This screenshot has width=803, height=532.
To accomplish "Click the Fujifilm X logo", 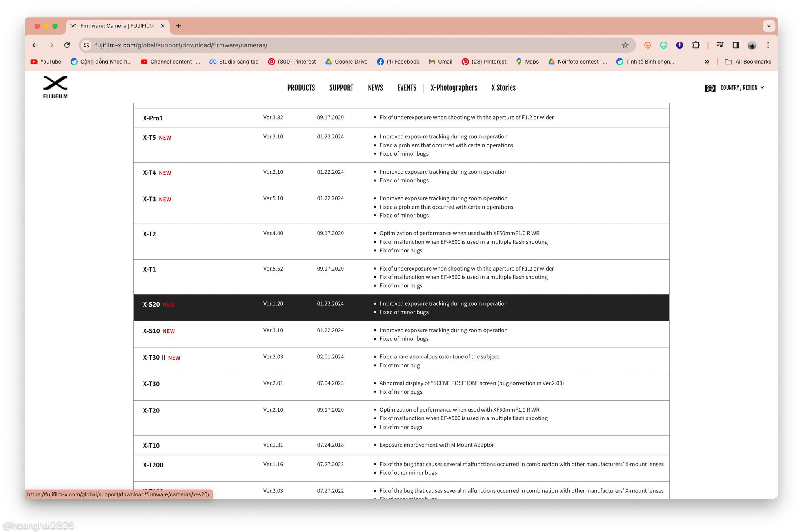I will (55, 87).
